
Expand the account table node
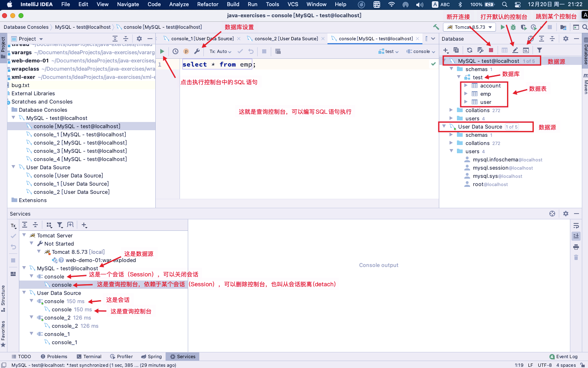[466, 85]
